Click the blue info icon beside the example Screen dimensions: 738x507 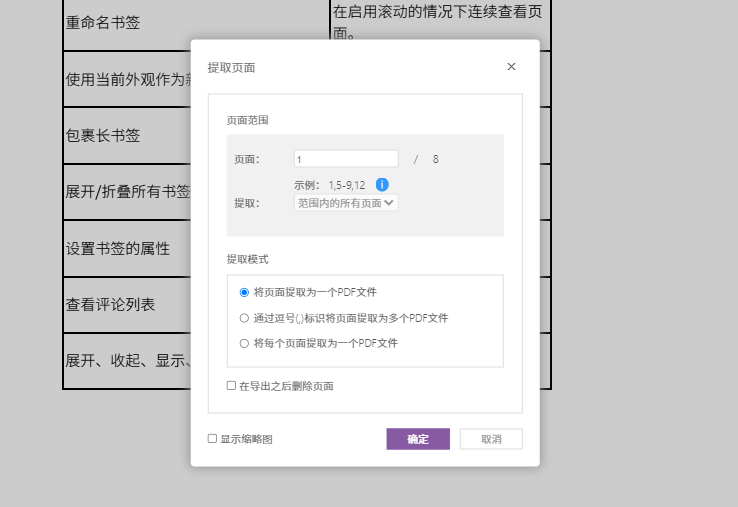click(382, 185)
